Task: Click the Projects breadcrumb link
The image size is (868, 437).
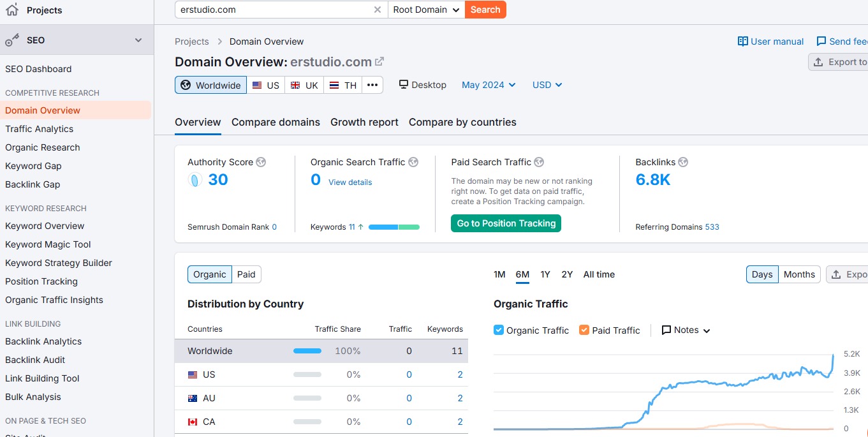Action: [x=192, y=41]
